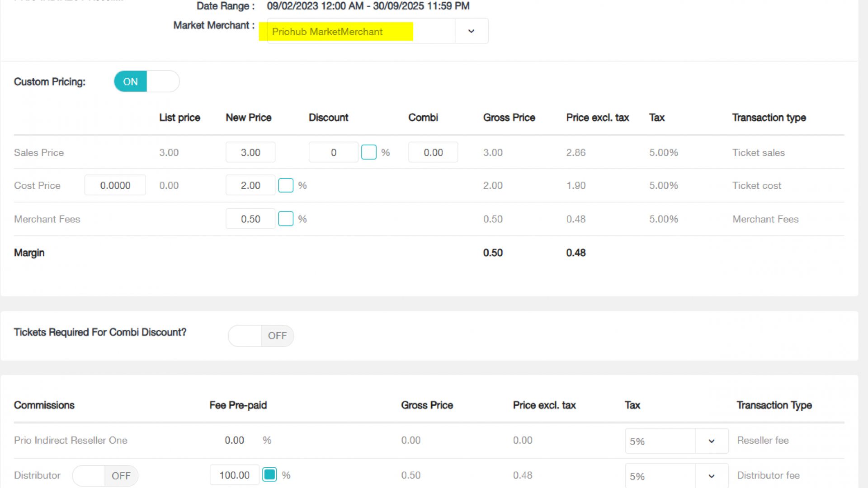Open the Reseller fee tax dropdown

[712, 441]
